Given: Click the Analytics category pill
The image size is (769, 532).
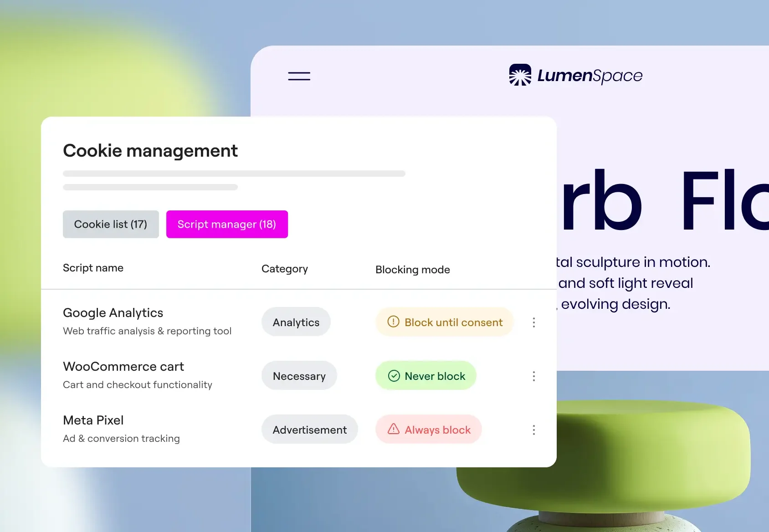Looking at the screenshot, I should pos(296,322).
